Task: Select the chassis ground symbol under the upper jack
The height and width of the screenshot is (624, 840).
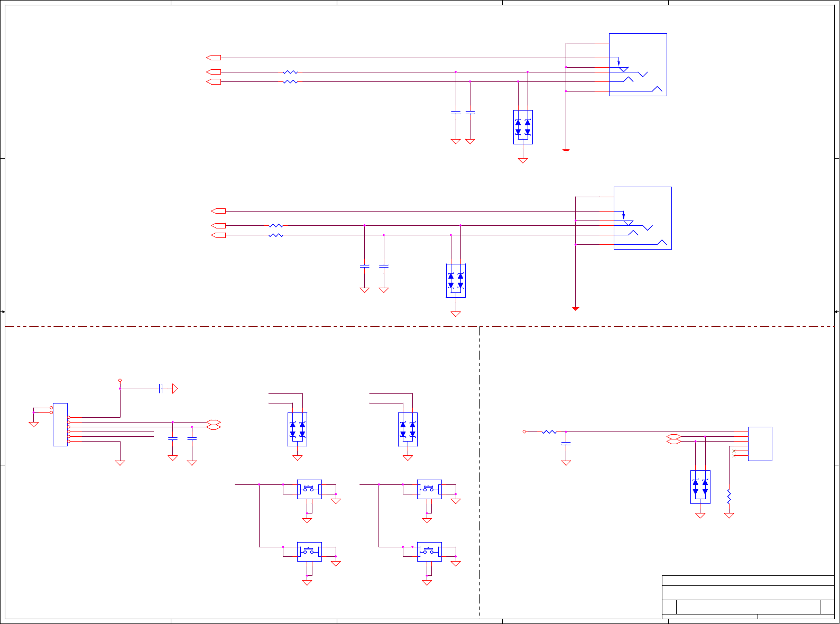Action: [566, 151]
